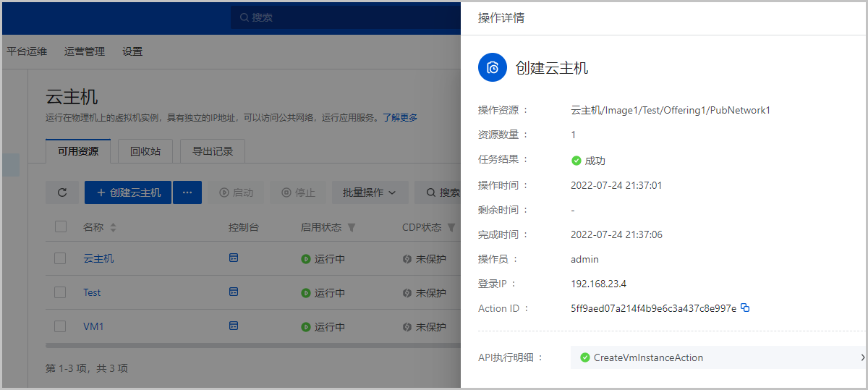Click the more actions ellipsis button

point(187,192)
